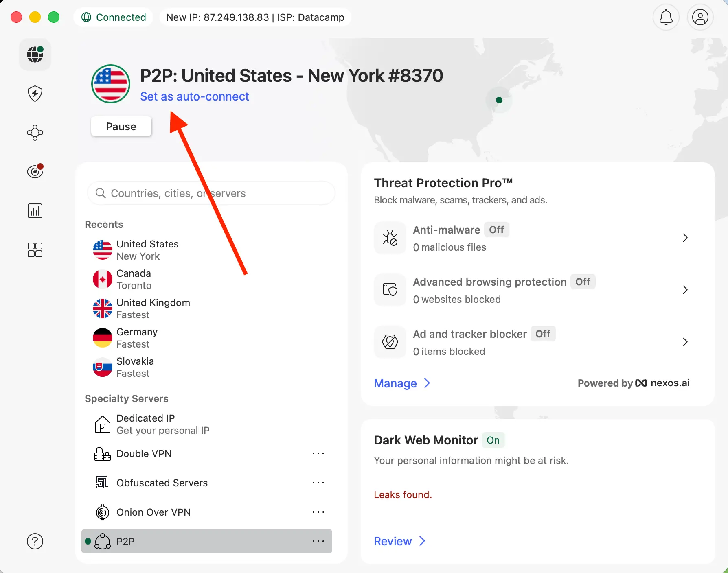The width and height of the screenshot is (728, 573).
Task: Open the Meshnet sidebar icon
Action: coord(35,133)
